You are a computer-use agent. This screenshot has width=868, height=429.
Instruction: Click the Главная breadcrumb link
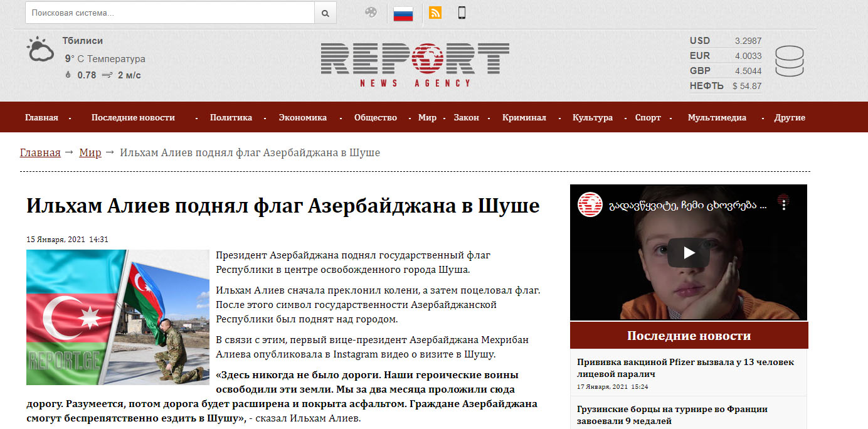coord(40,152)
